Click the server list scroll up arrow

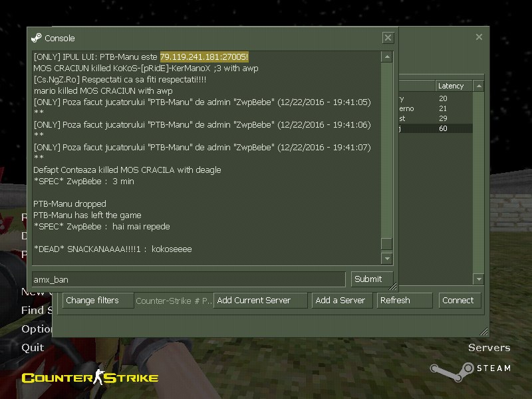[x=478, y=86]
